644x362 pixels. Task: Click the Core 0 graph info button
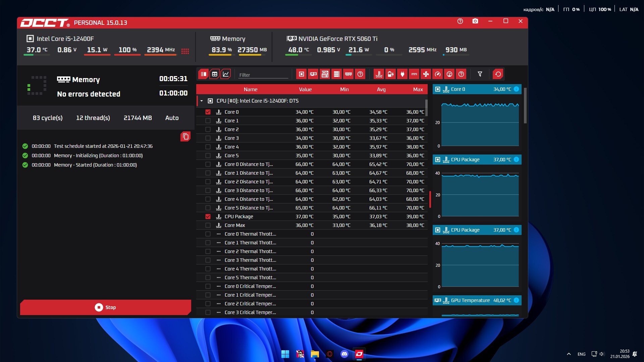pyautogui.click(x=516, y=89)
